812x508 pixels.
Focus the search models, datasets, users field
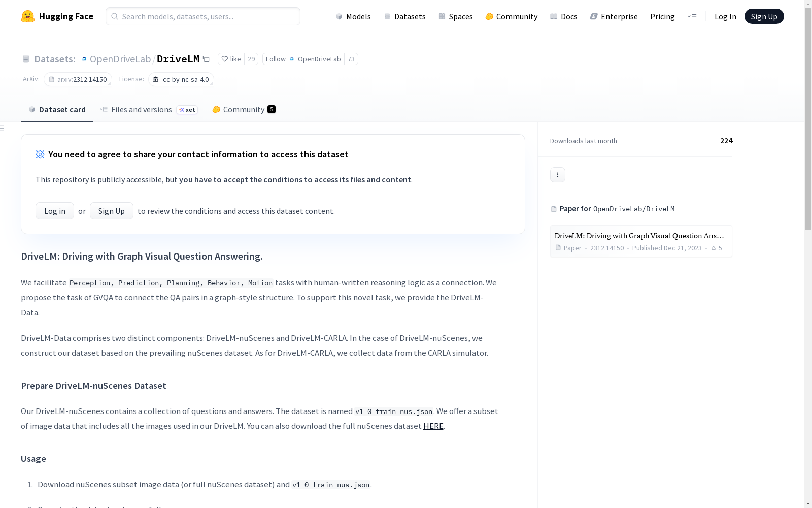point(203,16)
